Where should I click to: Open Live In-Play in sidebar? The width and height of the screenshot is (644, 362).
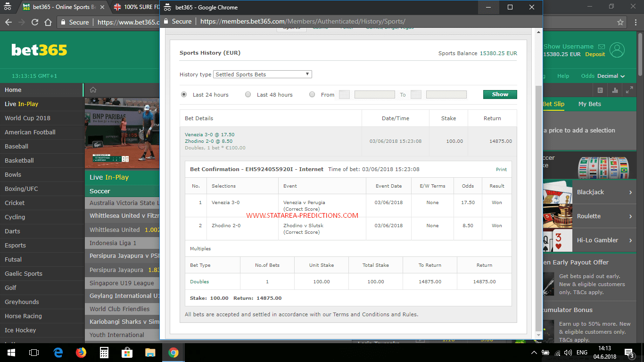pos(41,104)
